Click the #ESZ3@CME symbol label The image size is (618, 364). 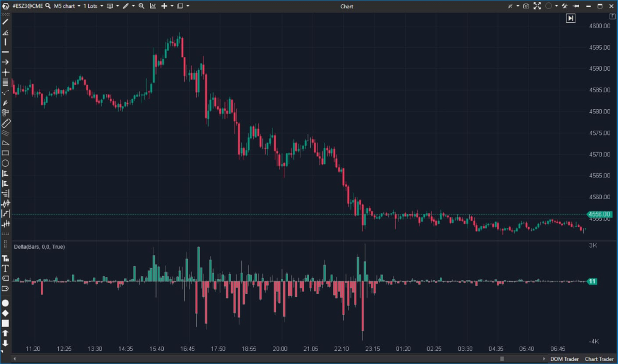click(x=27, y=6)
